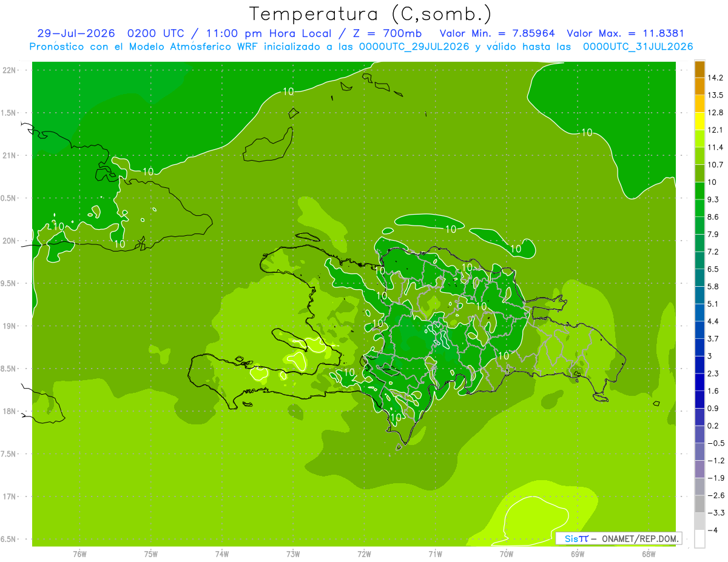Click the 19N latitude axis label
Screen dimensions: 728x562
tap(10, 326)
